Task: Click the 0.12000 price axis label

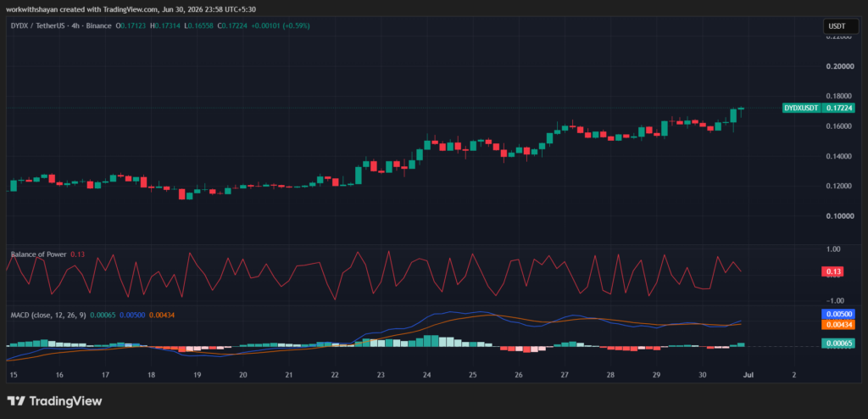Action: (838, 187)
